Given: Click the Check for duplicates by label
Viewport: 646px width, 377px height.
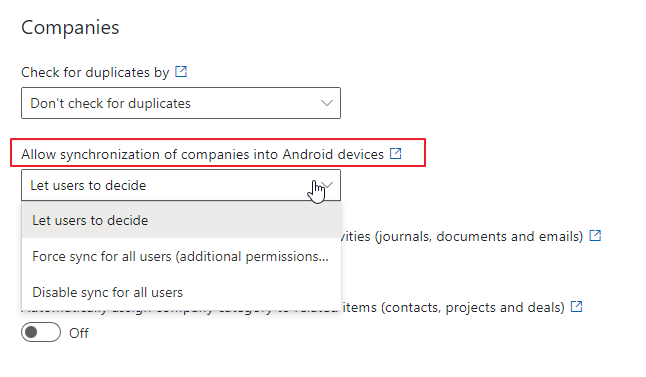Looking at the screenshot, I should click(95, 72).
